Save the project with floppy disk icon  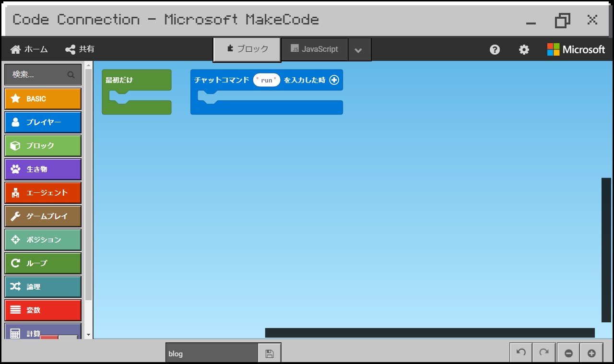coord(270,354)
